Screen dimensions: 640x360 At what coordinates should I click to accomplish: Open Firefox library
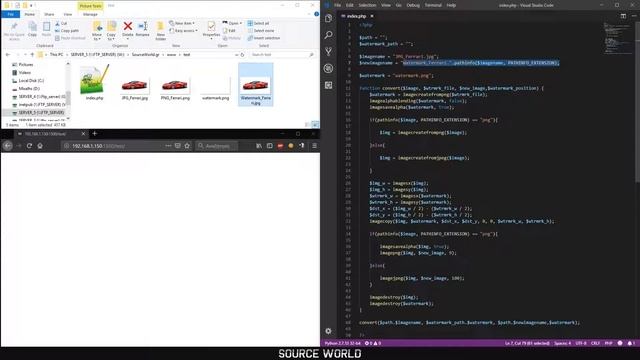point(259,146)
